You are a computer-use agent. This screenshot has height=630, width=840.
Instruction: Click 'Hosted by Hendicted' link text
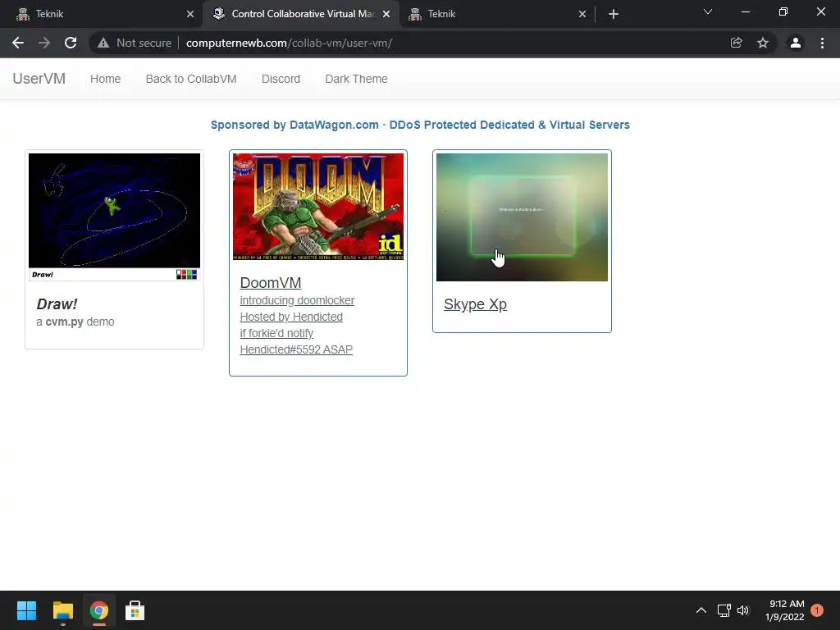[291, 317]
